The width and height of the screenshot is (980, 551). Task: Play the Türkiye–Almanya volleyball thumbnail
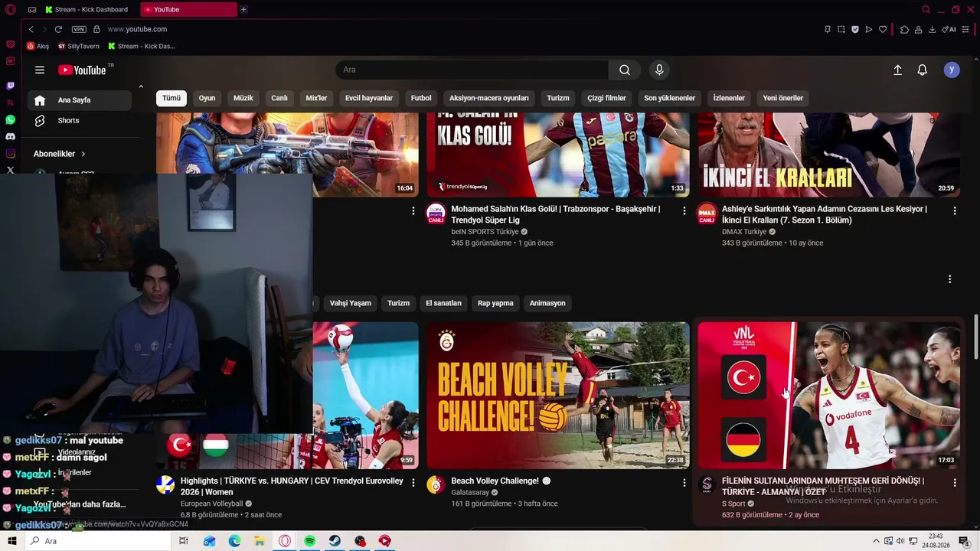828,395
